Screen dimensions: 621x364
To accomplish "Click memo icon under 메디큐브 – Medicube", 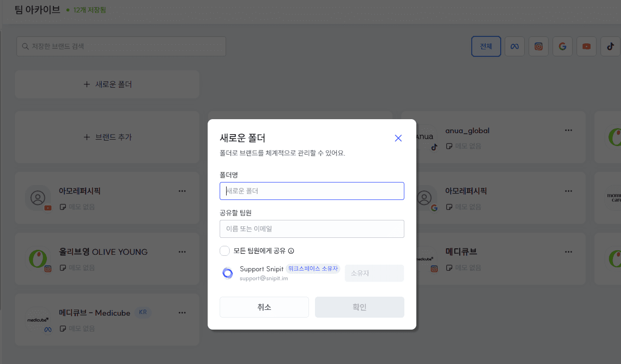I will (62, 329).
